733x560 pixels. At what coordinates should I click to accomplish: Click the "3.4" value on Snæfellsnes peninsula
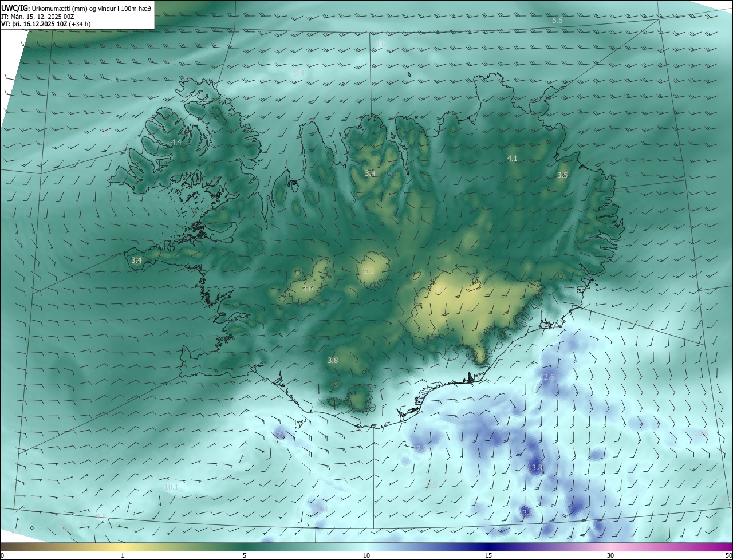[x=136, y=261]
